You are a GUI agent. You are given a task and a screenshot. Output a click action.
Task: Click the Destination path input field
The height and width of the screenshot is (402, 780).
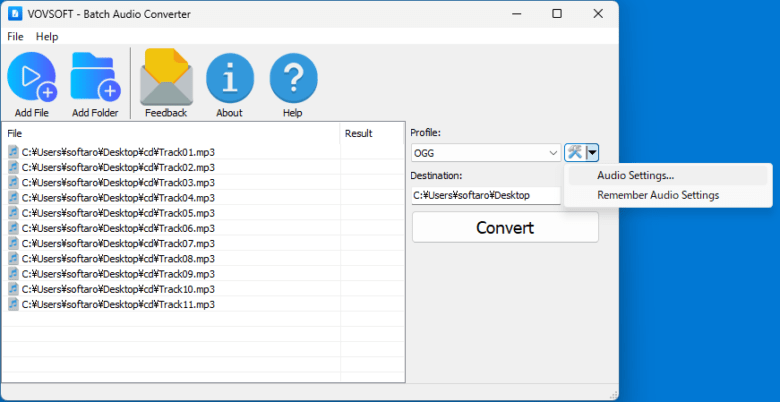pos(486,196)
